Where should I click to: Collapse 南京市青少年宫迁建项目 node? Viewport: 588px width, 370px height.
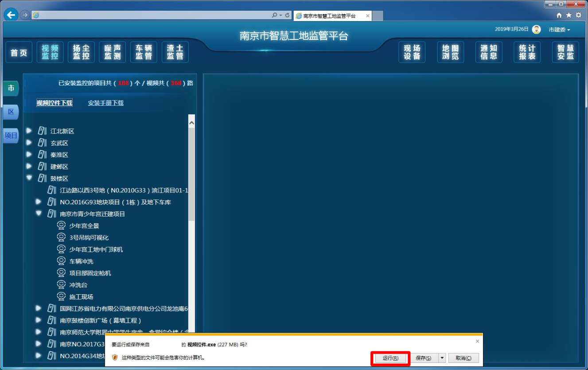39,213
